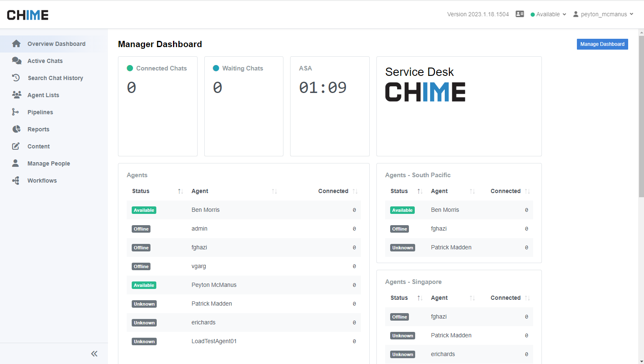The height and width of the screenshot is (364, 644).
Task: Select vgarg in Agents table
Action: [x=244, y=266]
